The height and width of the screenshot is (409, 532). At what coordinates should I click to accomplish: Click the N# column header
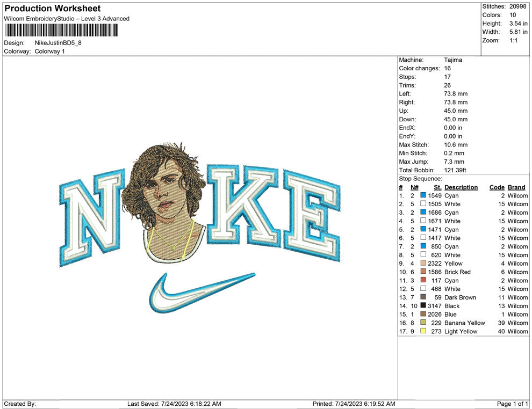tap(414, 187)
